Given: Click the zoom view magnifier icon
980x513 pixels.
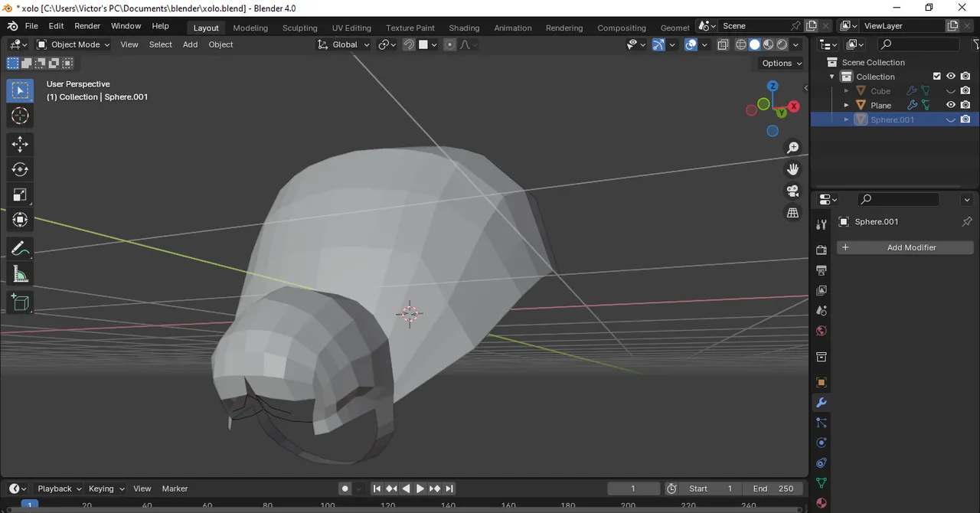Looking at the screenshot, I should (x=792, y=147).
